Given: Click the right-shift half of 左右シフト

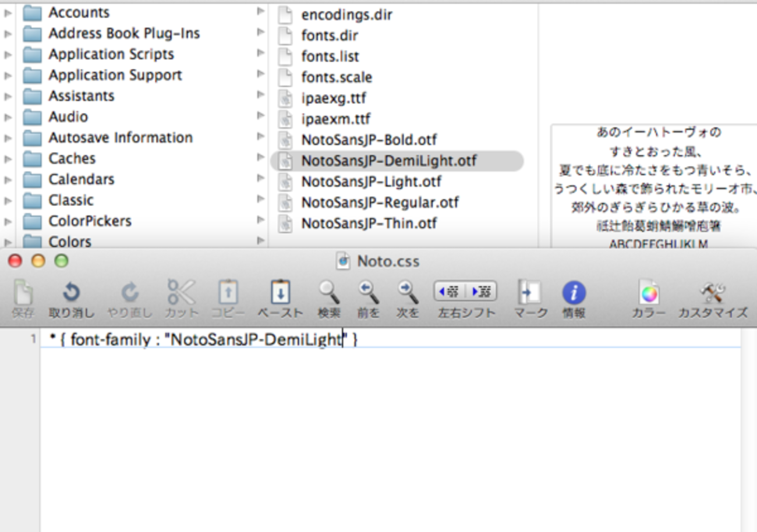Looking at the screenshot, I should [481, 291].
